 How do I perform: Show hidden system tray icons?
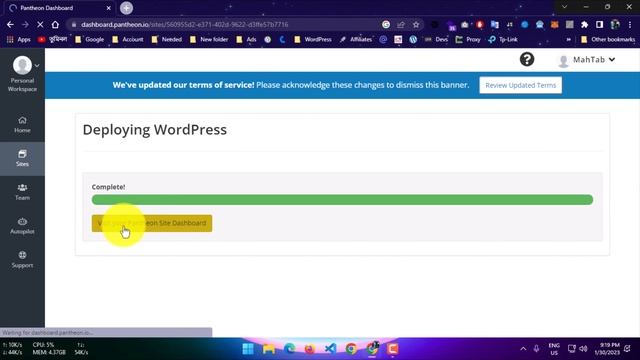[523, 349]
